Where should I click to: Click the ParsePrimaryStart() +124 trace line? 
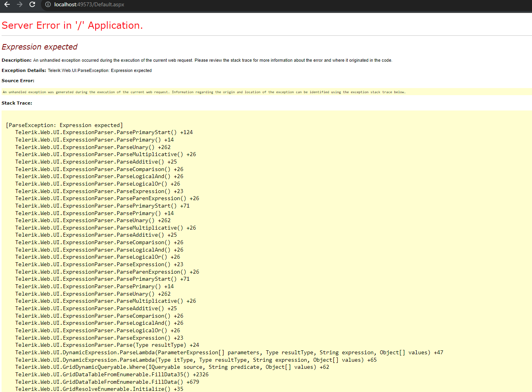[104, 133]
